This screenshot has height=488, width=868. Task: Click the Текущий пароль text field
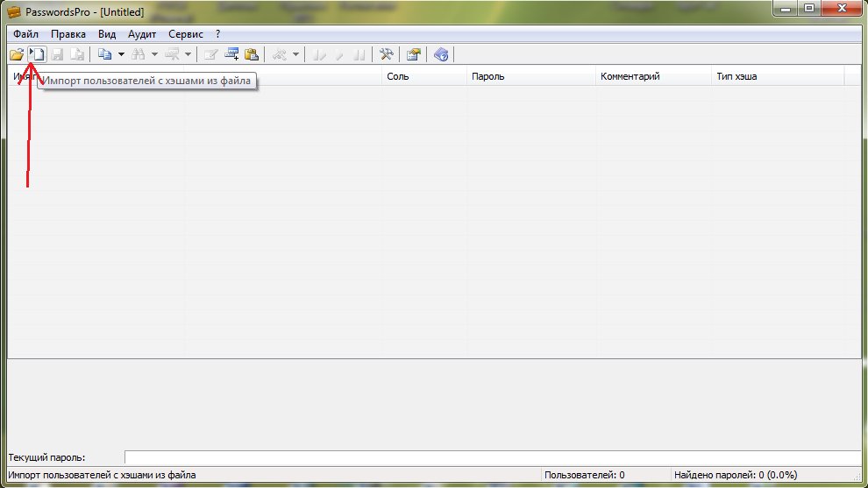pyautogui.click(x=491, y=457)
